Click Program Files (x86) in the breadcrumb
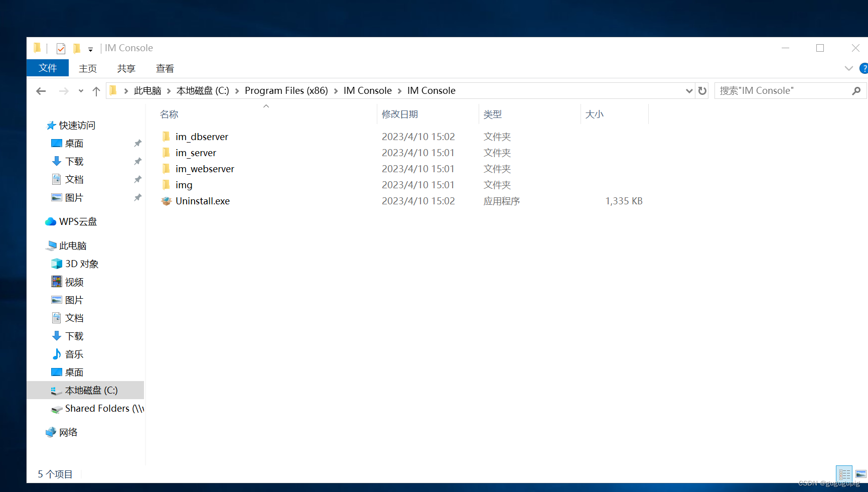 click(286, 91)
